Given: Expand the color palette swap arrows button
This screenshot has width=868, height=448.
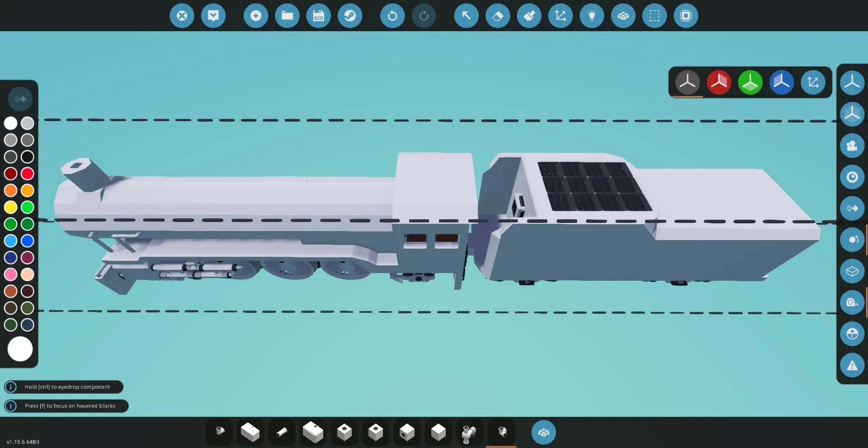Looking at the screenshot, I should coord(20,99).
